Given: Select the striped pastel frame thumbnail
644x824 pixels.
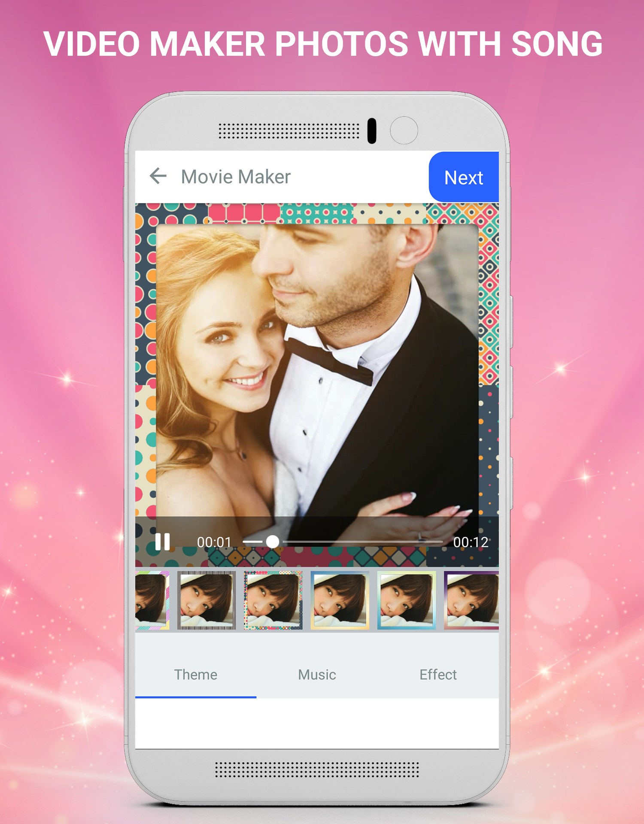Looking at the screenshot, I should point(152,600).
